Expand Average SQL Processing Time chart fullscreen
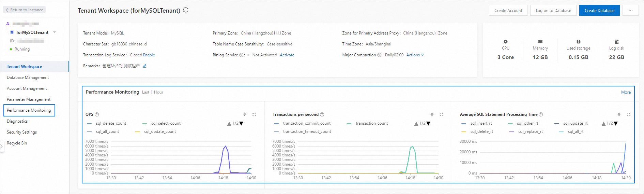This screenshot has height=194, width=644. 629,114
